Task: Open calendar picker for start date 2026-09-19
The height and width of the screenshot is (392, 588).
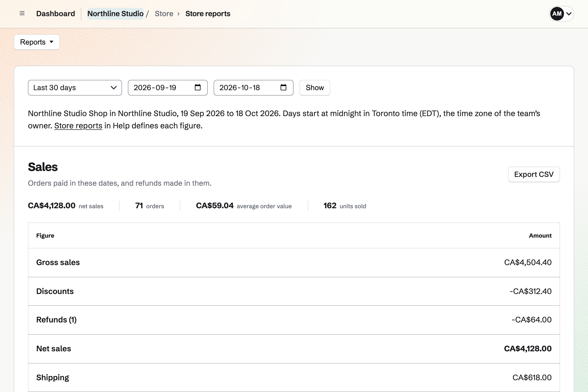Action: (x=197, y=87)
